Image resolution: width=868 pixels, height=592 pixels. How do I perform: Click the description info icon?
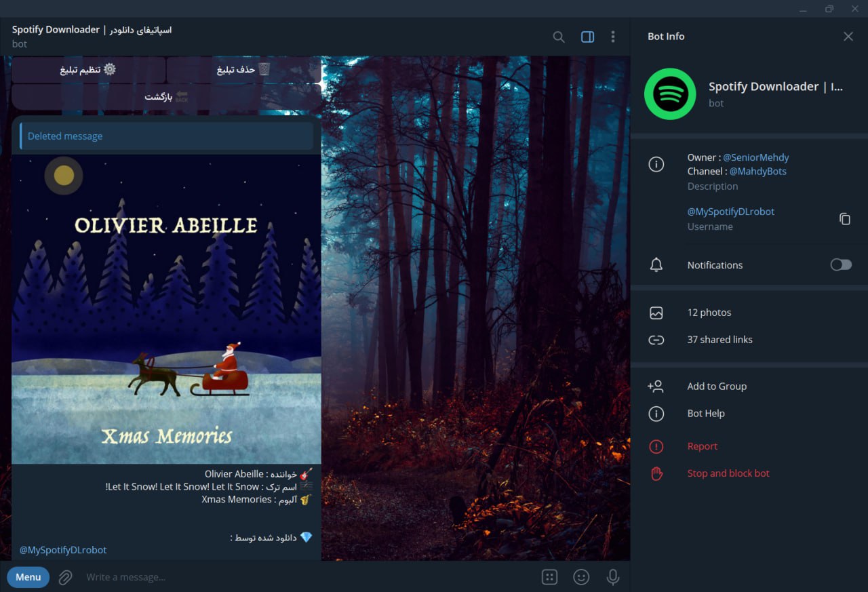[x=656, y=164]
